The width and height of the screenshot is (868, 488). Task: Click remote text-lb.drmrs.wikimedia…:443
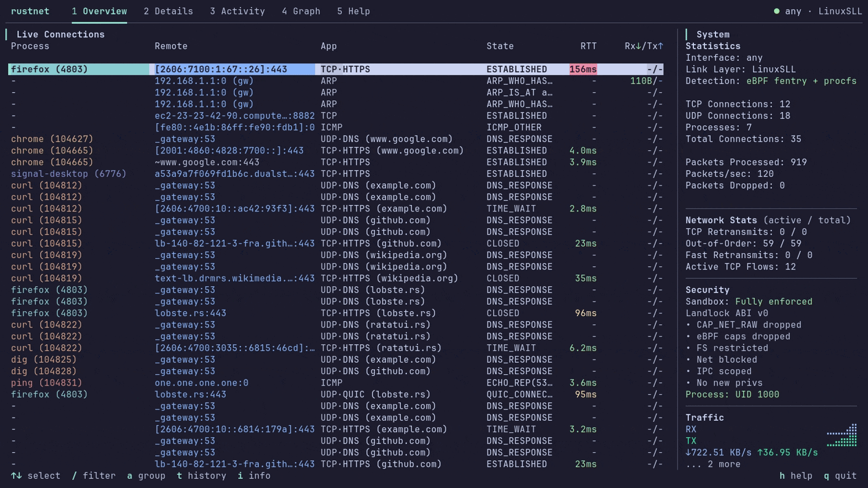(x=234, y=278)
